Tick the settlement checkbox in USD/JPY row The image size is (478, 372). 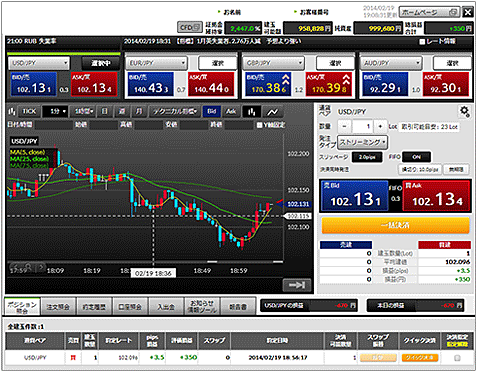[457, 358]
